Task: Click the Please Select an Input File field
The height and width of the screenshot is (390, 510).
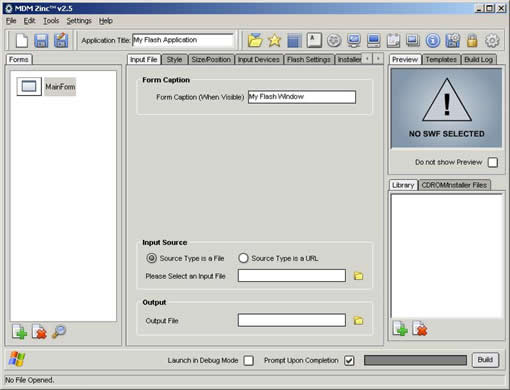Action: pyautogui.click(x=292, y=276)
